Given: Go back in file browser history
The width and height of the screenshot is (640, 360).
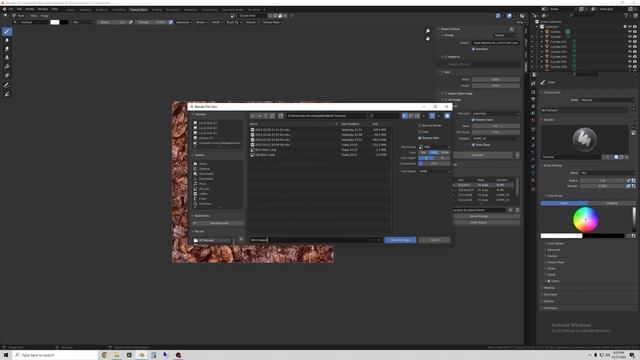Looking at the screenshot, I should (x=253, y=116).
